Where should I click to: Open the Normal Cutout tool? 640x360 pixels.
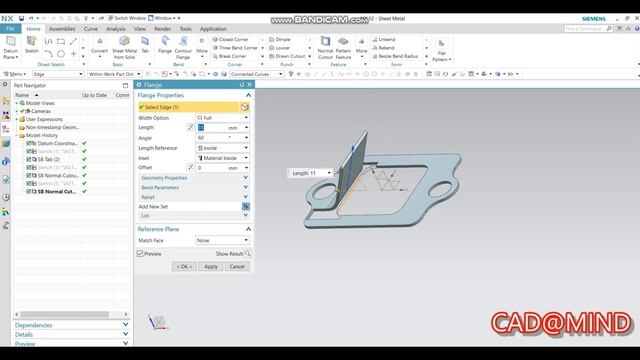click(x=325, y=47)
